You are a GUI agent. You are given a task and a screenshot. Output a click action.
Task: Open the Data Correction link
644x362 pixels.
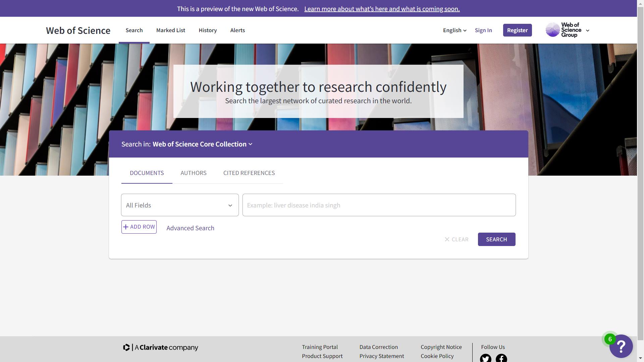pyautogui.click(x=378, y=347)
